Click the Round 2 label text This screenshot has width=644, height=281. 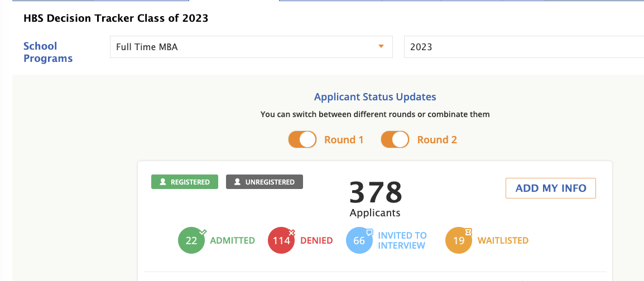[437, 140]
